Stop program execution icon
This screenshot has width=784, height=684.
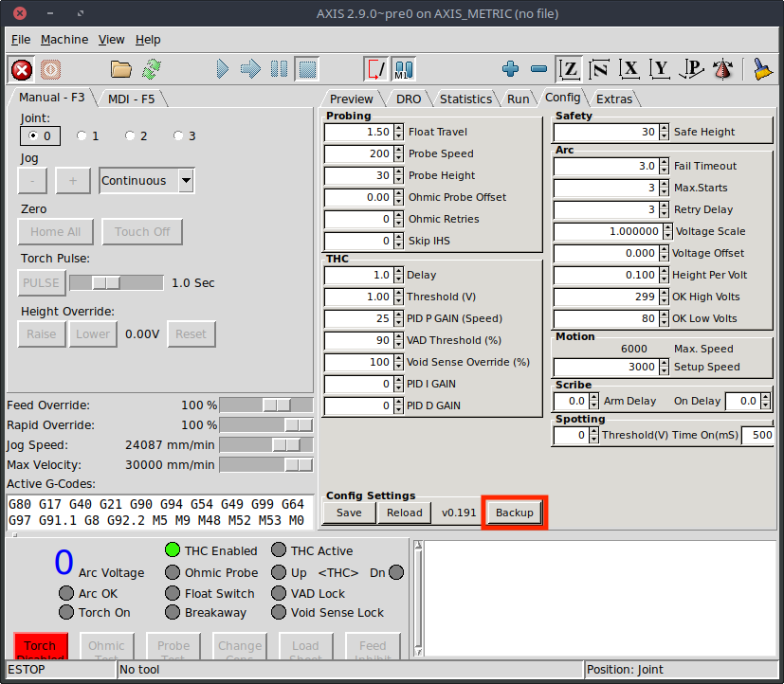pyautogui.click(x=307, y=69)
